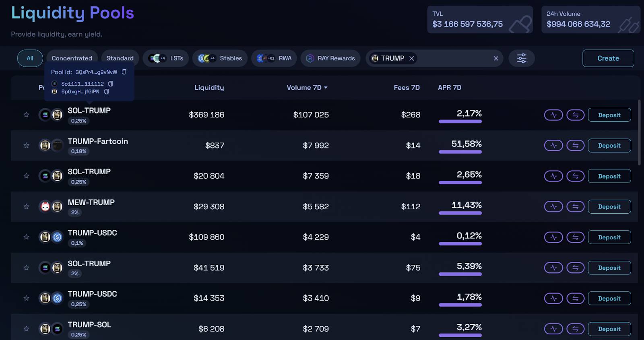Screen dimensions: 644x340
Task: Open the filter settings sliders icon
Action: tap(521, 58)
